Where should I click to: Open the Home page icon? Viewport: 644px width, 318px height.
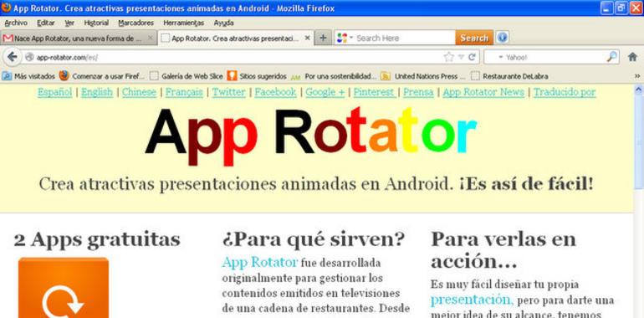click(x=632, y=57)
